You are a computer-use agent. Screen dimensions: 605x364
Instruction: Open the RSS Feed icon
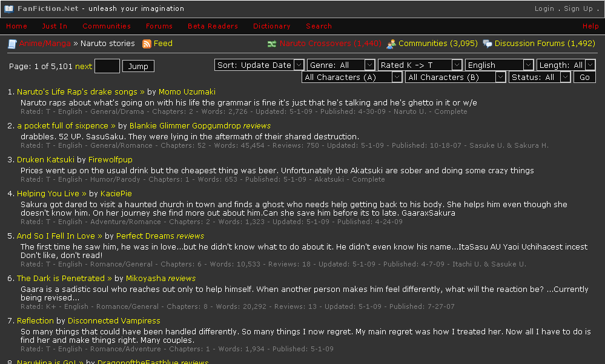coord(146,43)
